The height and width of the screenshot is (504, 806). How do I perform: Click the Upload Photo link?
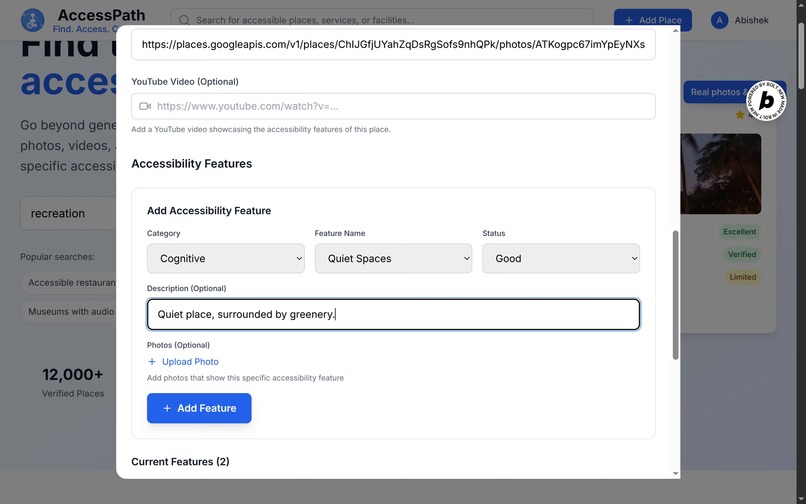coord(190,362)
